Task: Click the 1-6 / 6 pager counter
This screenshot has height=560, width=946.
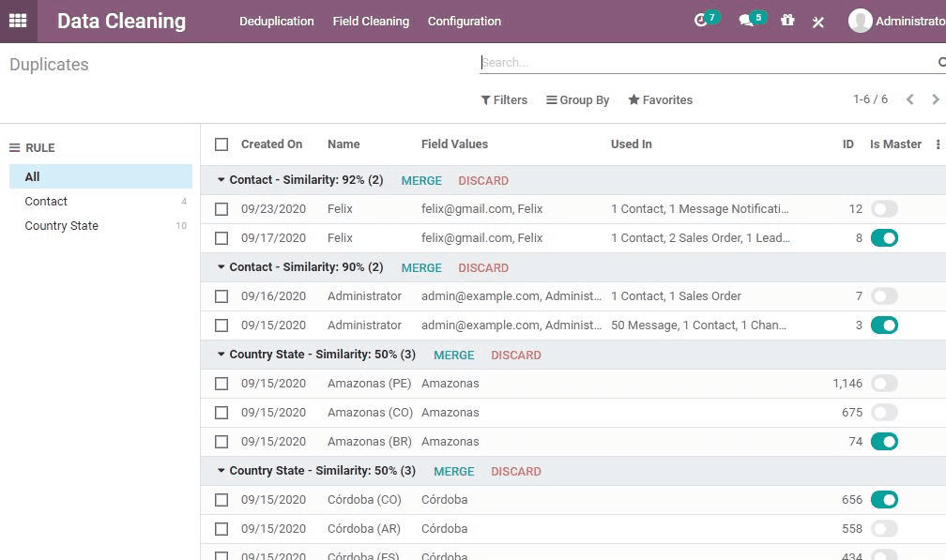Action: click(x=870, y=99)
